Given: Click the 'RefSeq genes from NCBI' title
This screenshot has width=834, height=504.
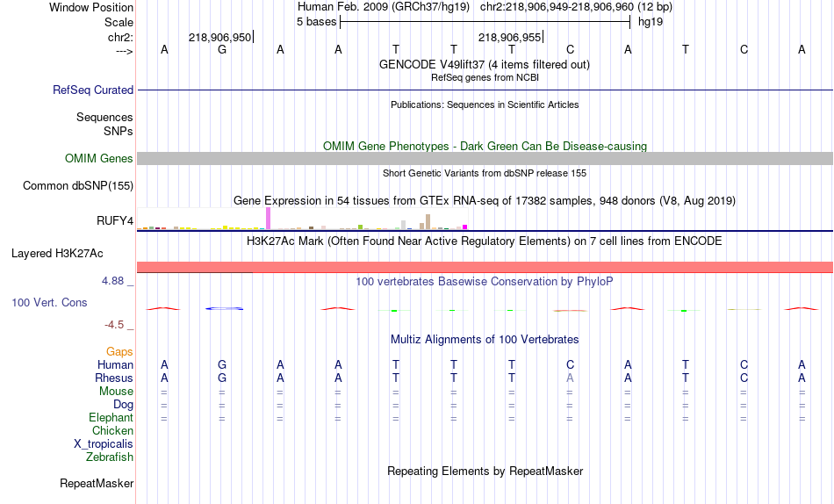Looking at the screenshot, I should point(485,77).
